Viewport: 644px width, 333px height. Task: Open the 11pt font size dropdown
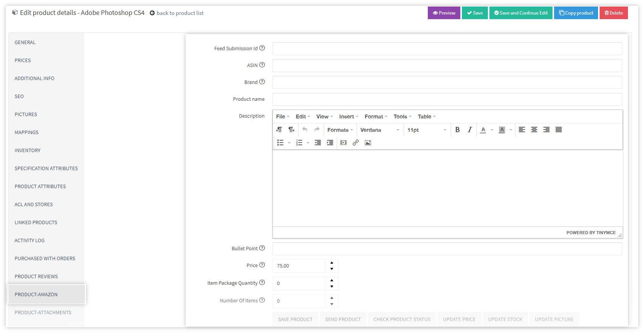tap(427, 130)
